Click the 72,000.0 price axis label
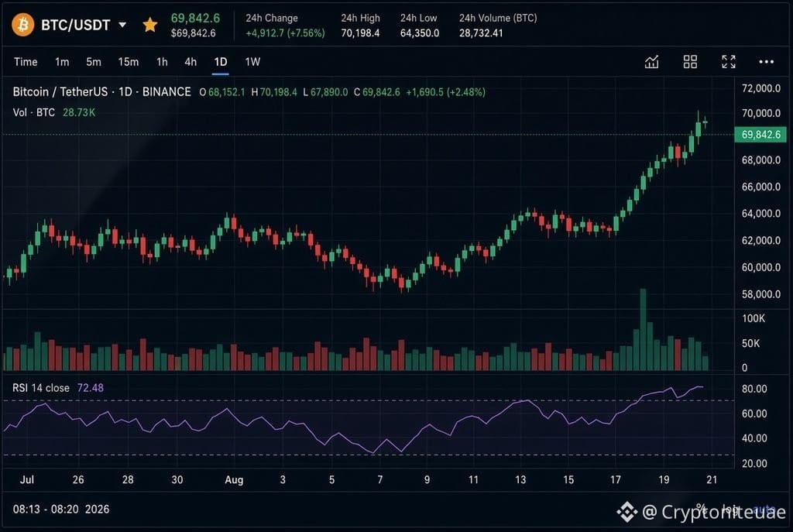793x532 pixels. pyautogui.click(x=761, y=88)
